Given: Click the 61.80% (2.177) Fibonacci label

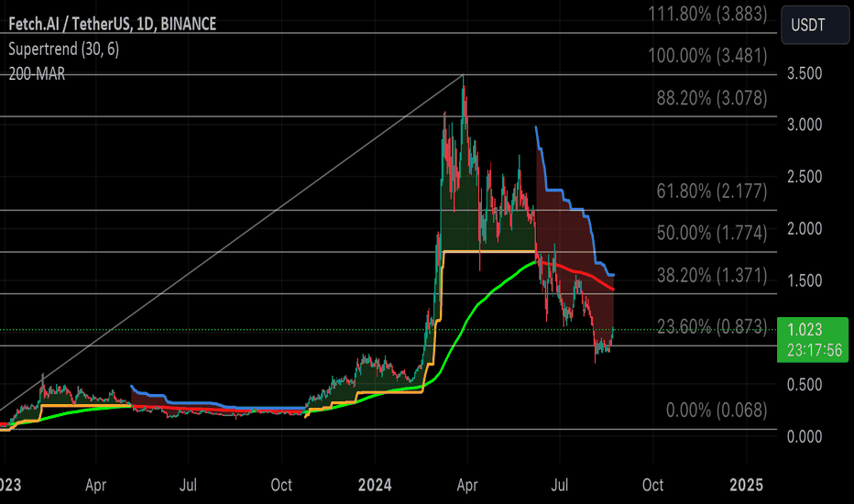Looking at the screenshot, I should [712, 191].
